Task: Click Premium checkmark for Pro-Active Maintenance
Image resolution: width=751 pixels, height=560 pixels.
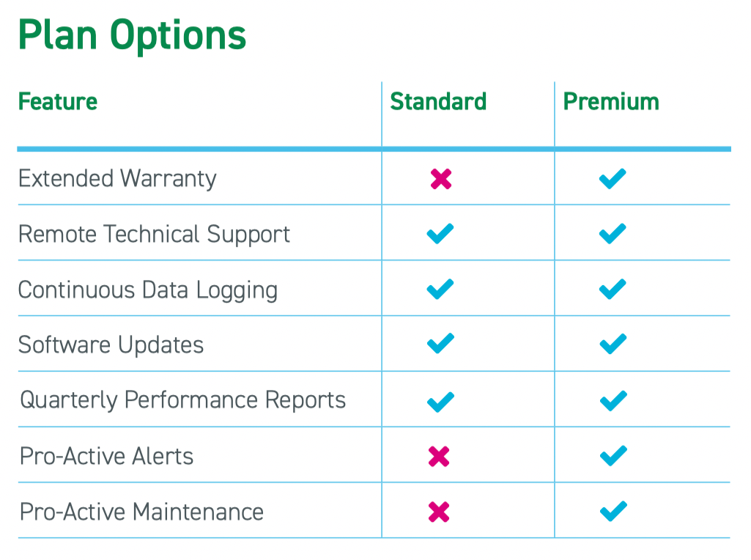Action: click(613, 511)
